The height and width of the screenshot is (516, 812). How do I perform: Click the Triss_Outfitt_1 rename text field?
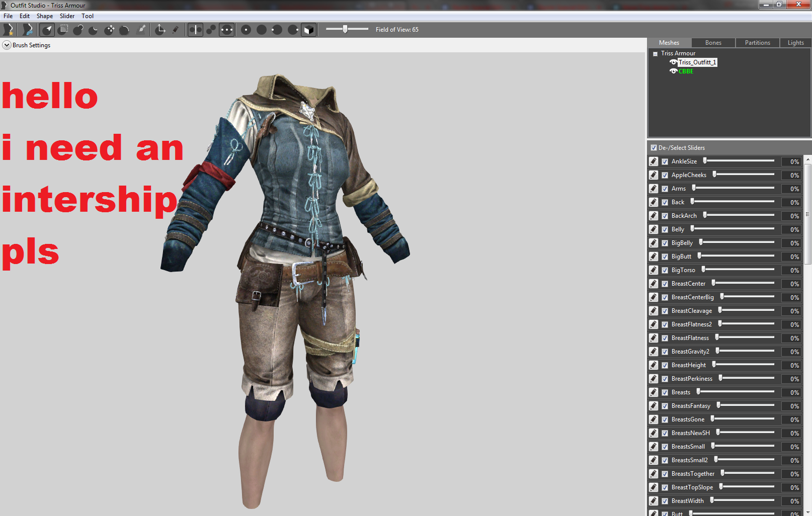697,62
